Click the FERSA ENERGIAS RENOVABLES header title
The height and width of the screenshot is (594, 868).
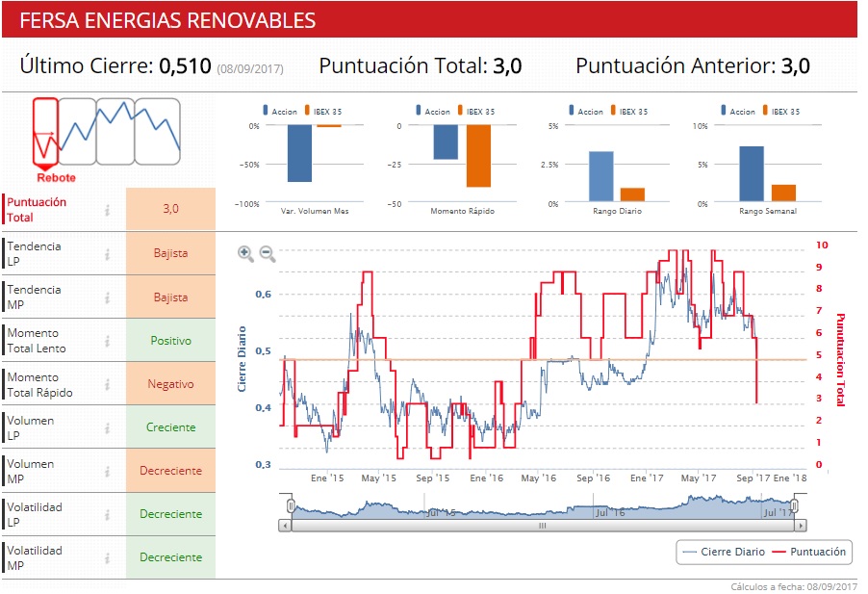point(167,20)
